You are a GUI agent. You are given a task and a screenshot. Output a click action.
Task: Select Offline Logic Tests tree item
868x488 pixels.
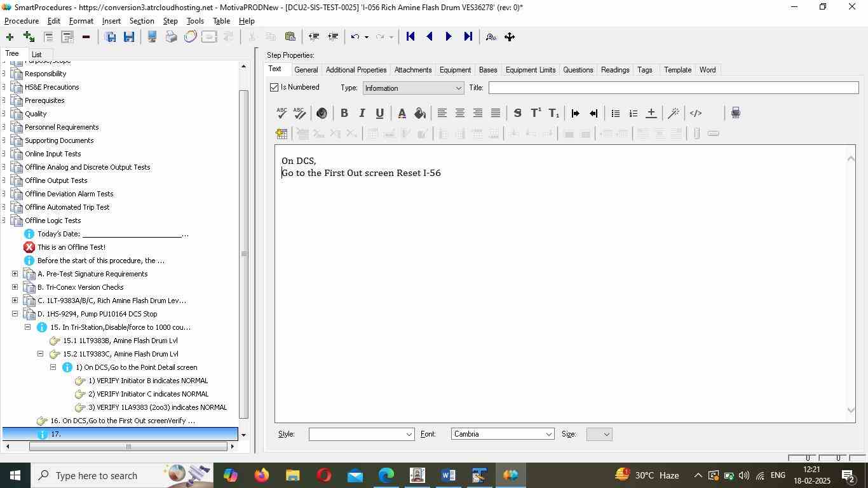(53, 220)
